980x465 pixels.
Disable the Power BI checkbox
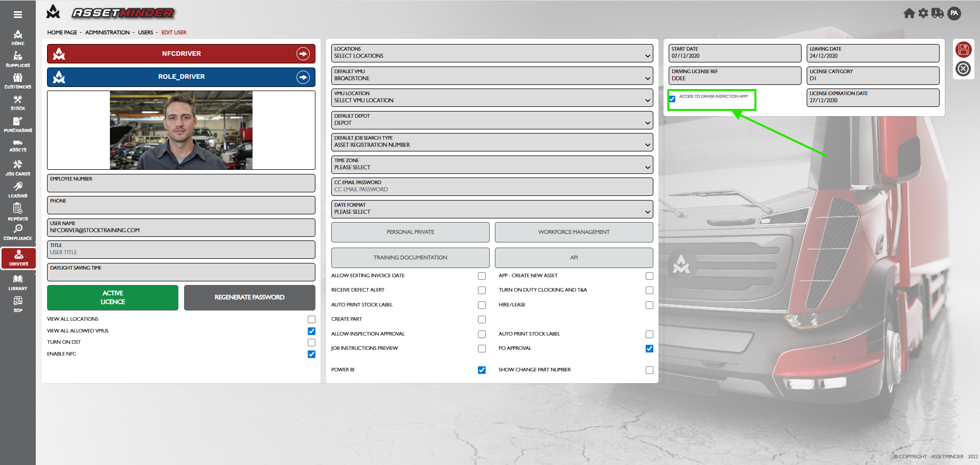pos(482,370)
